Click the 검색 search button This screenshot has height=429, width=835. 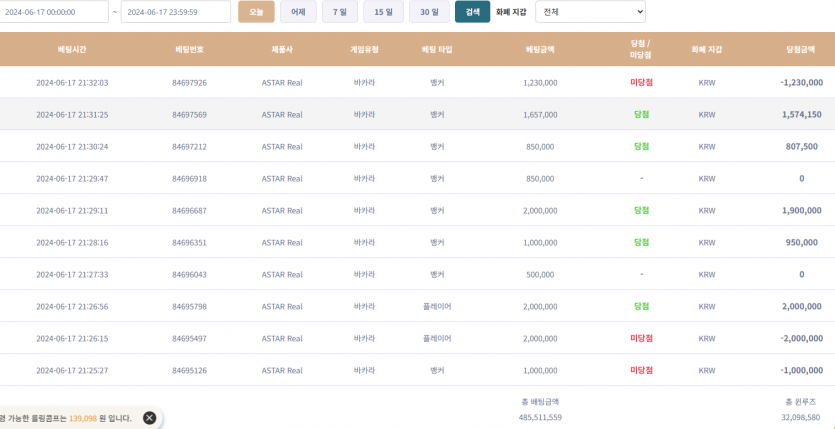(x=472, y=12)
